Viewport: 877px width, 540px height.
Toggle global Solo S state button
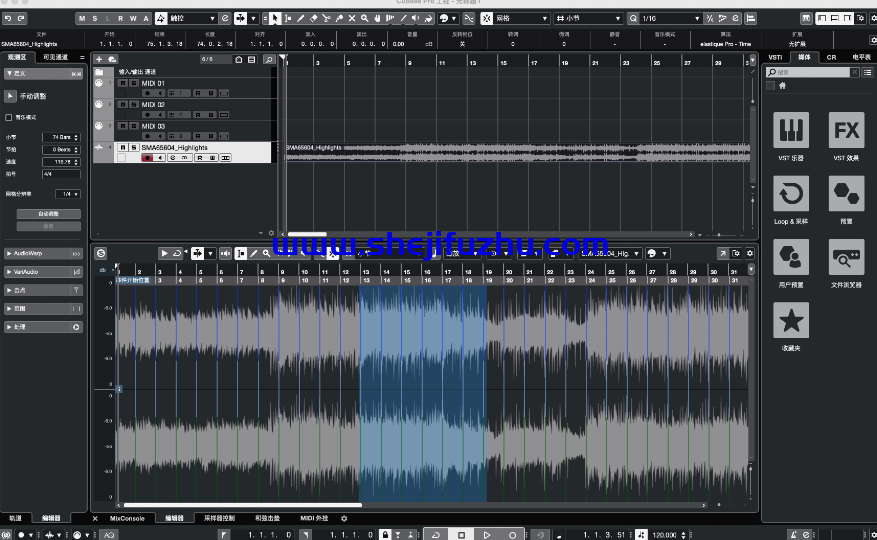(95, 18)
